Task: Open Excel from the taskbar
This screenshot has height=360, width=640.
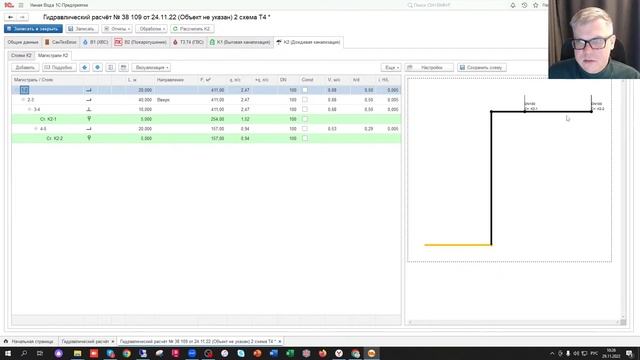Action: pos(290,353)
